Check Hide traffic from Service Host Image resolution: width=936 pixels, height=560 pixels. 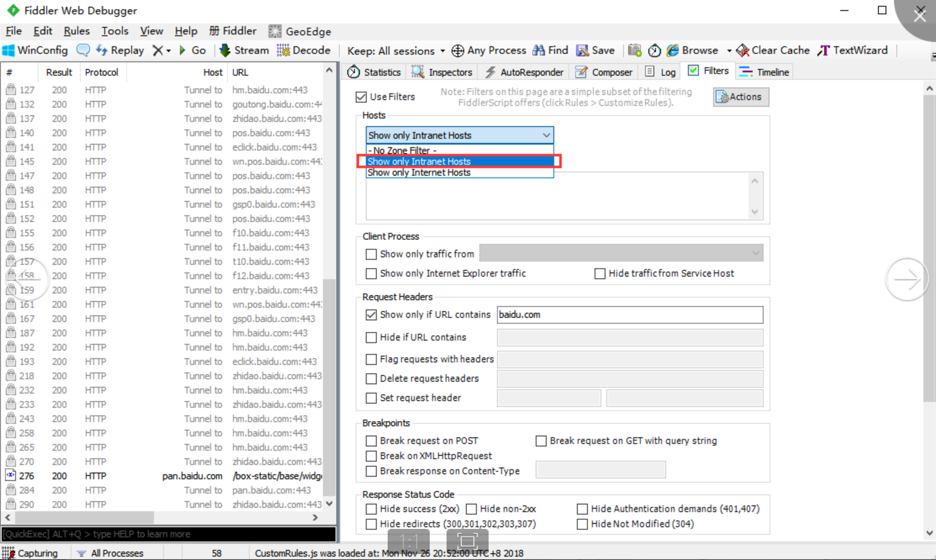(x=600, y=273)
